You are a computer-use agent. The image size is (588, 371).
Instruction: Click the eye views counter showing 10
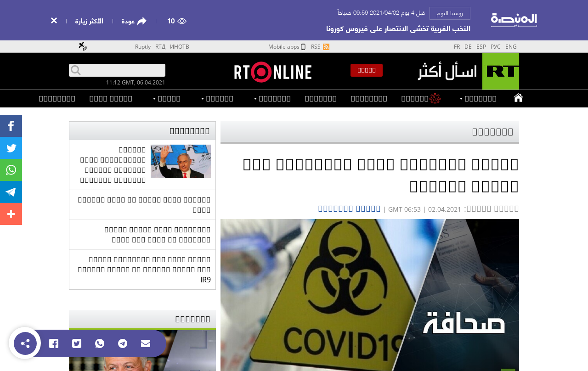point(176,21)
